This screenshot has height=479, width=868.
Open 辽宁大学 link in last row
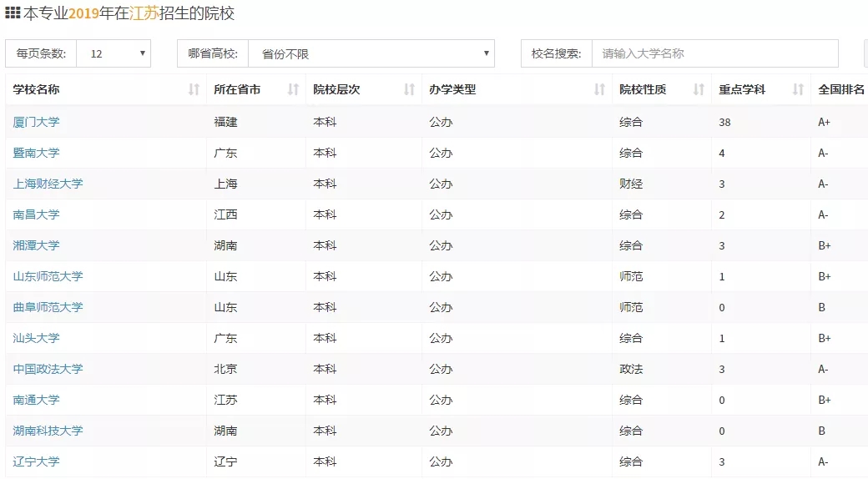coord(37,461)
